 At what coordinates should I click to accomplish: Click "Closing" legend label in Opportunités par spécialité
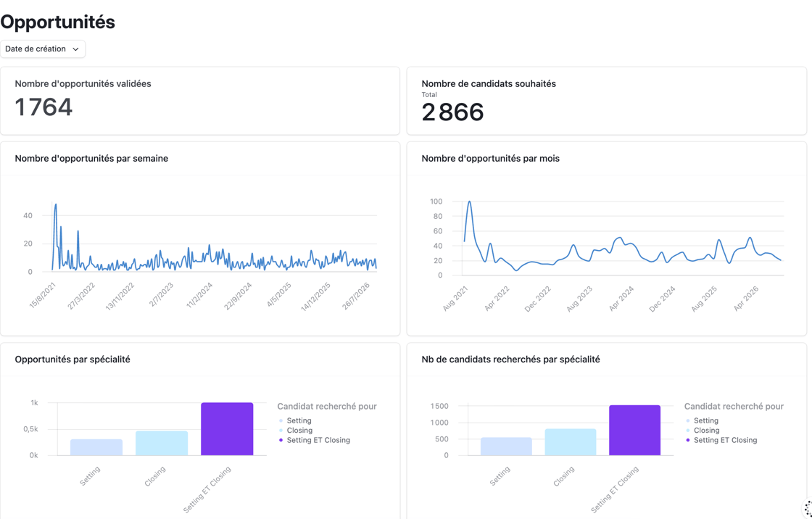300,431
